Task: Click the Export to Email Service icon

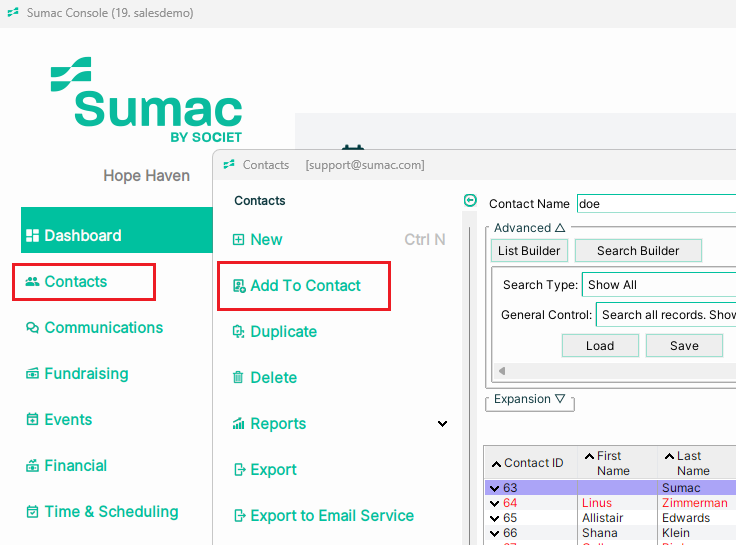Action: pyautogui.click(x=239, y=515)
